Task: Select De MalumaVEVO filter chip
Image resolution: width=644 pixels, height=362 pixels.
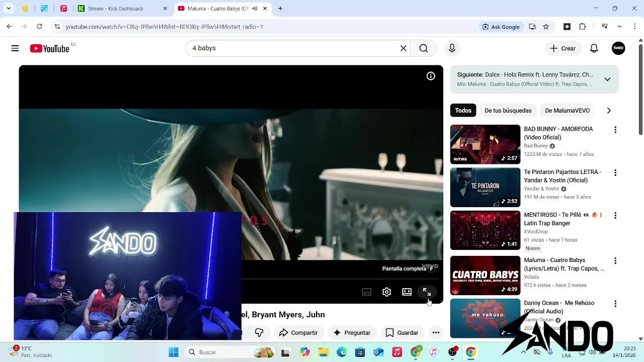Action: coord(567,111)
